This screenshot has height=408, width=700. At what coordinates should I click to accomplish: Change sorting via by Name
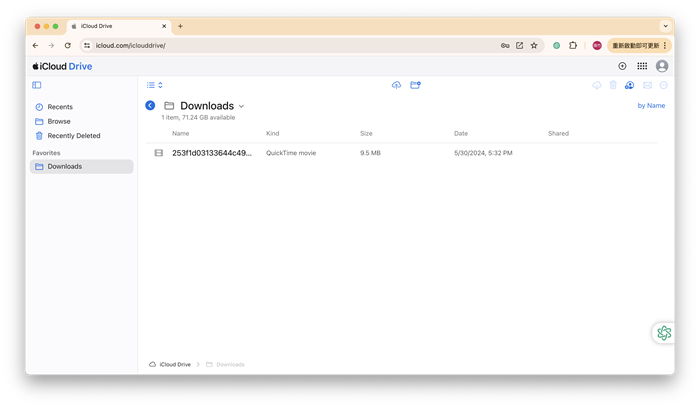651,105
